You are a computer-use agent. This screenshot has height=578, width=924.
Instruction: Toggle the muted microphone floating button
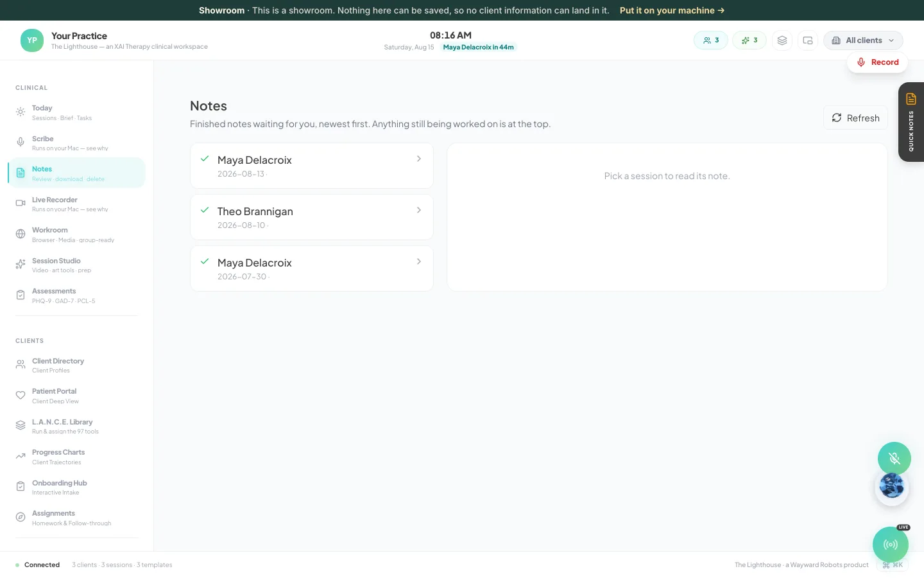pos(894,459)
